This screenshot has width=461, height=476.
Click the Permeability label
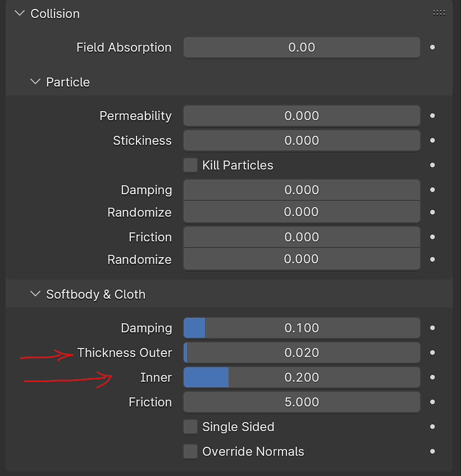(x=135, y=116)
